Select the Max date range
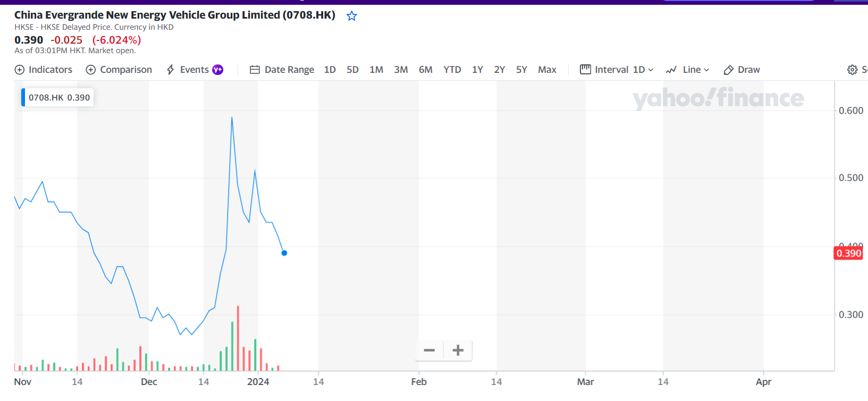The width and height of the screenshot is (868, 401). 547,70
